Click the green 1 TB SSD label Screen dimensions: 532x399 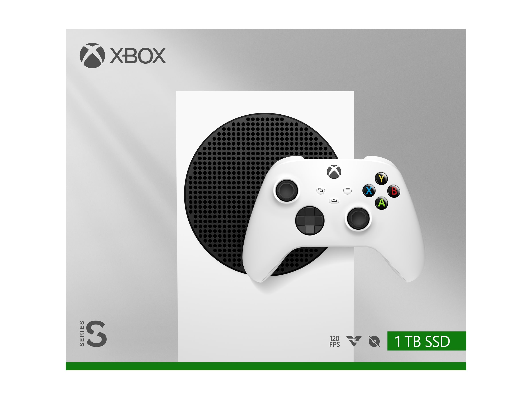coord(427,341)
